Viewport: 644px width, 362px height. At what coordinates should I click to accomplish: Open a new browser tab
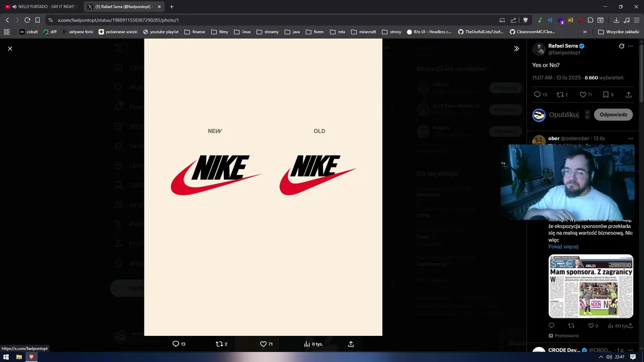click(x=172, y=7)
